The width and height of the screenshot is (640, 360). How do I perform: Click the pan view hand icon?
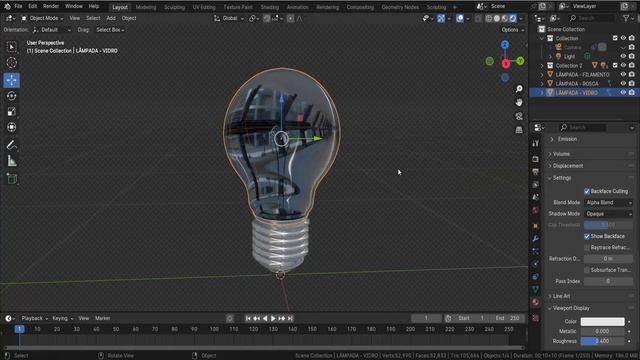click(519, 102)
